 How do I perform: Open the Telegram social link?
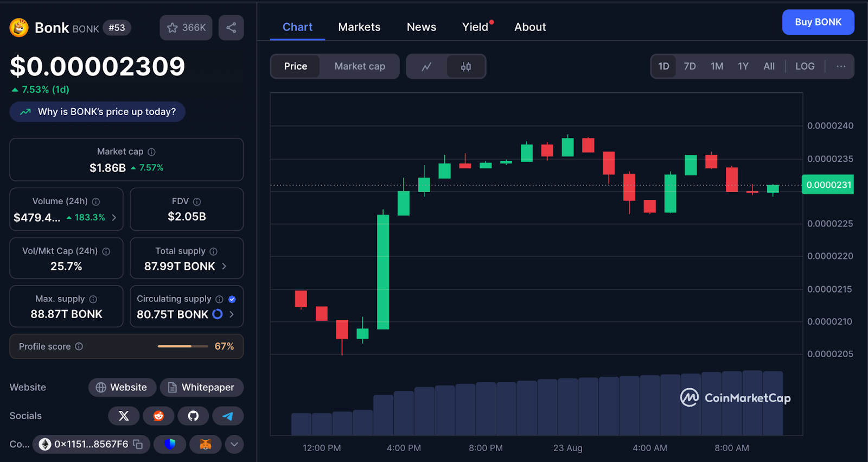click(x=228, y=416)
